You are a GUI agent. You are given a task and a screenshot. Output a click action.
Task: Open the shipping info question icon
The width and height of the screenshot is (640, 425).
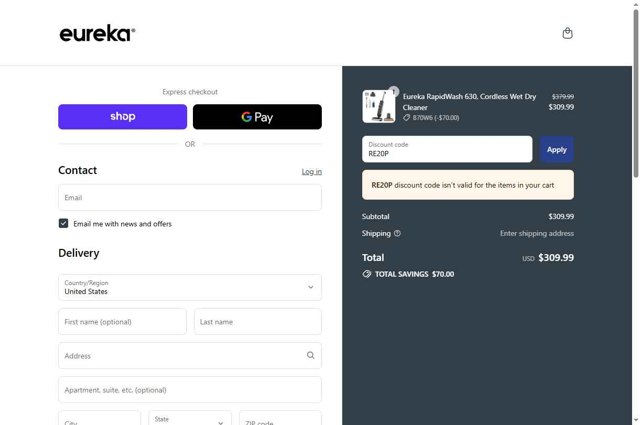click(x=398, y=233)
